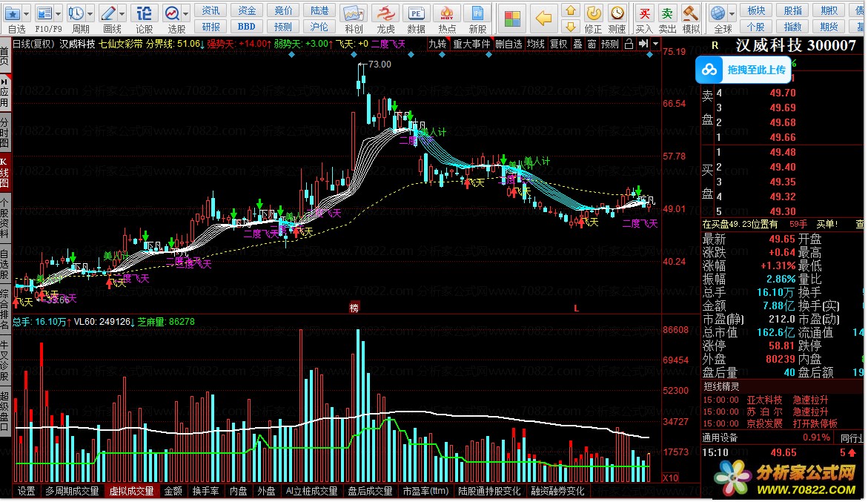Toggle the chart lock icon

(x=629, y=44)
